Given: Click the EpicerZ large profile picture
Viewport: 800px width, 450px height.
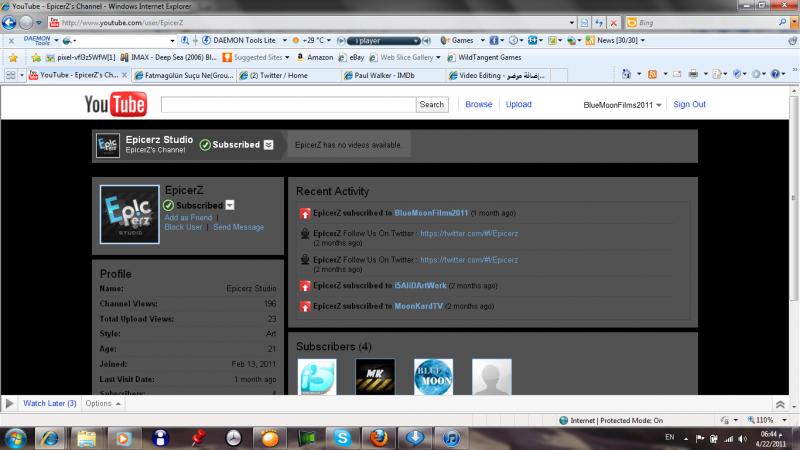Looking at the screenshot, I should pos(130,214).
